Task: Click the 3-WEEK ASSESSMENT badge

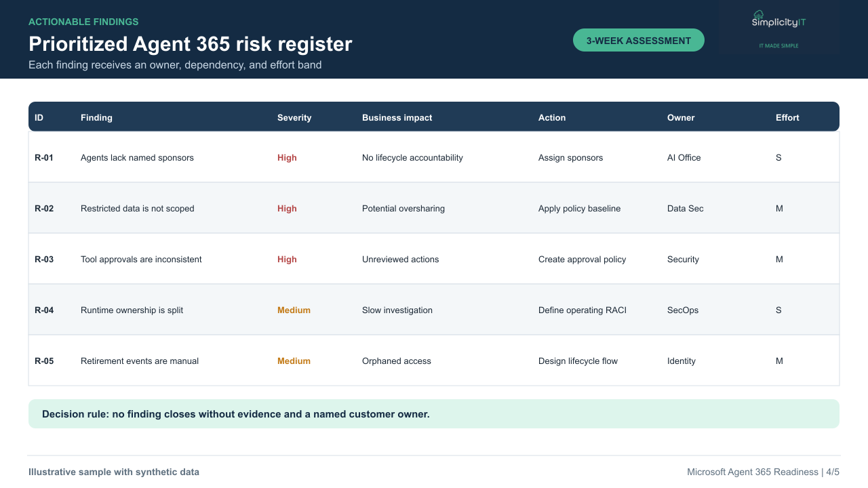Action: tap(639, 41)
